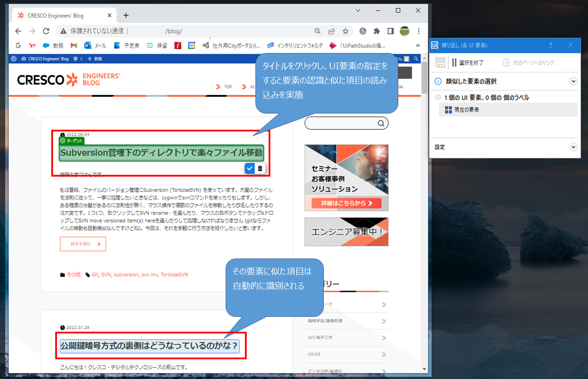Click CRESCO Engineers' Blog in WordPress admin bar
The height and width of the screenshot is (379, 588).
(45, 59)
